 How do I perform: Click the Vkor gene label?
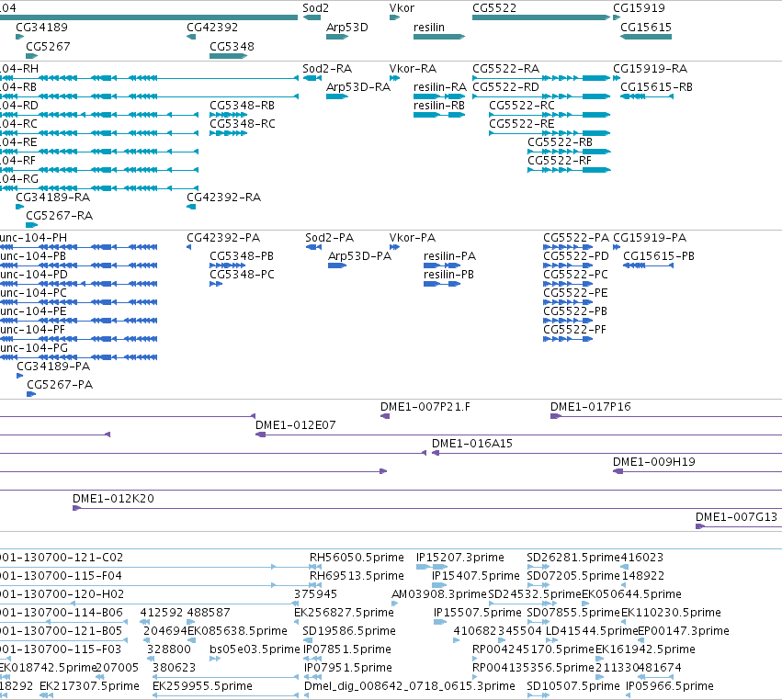point(402,8)
